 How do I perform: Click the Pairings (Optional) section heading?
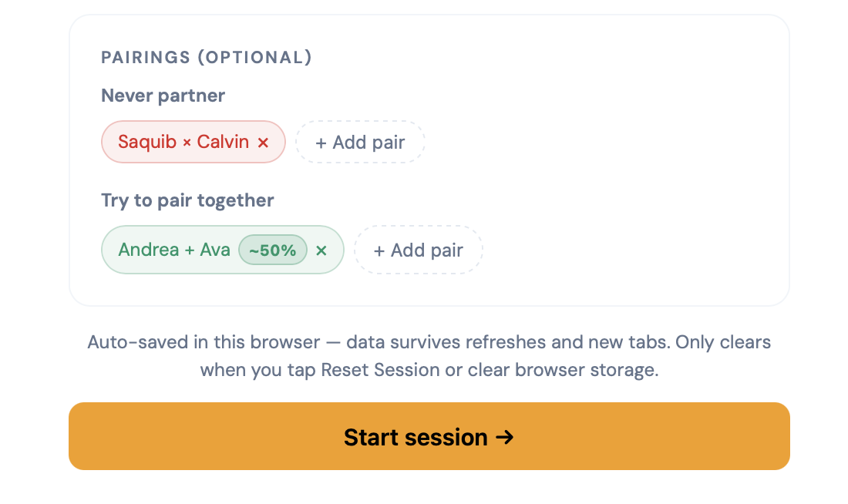(x=207, y=57)
